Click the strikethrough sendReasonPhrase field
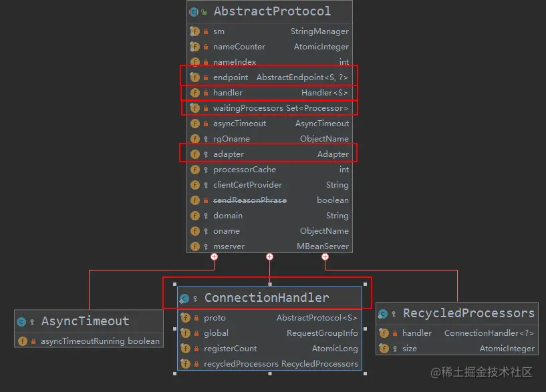This screenshot has height=392, width=546. point(249,200)
